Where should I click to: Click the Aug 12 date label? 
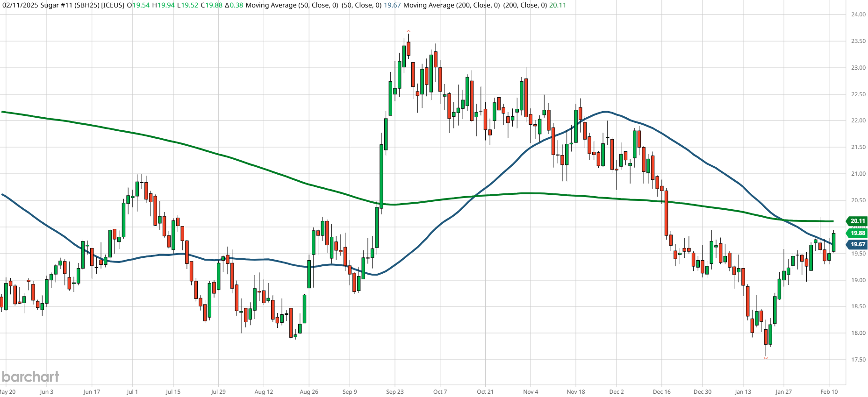tap(264, 392)
